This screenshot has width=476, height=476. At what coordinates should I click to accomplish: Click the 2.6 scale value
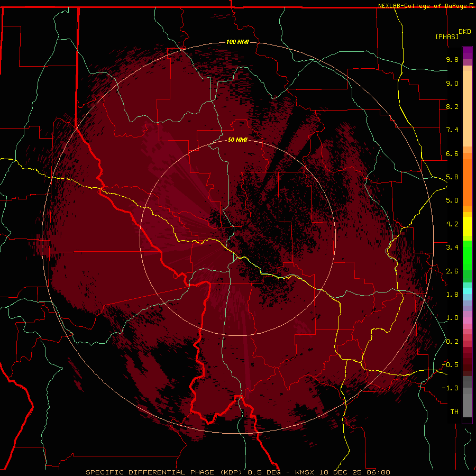[x=452, y=271]
